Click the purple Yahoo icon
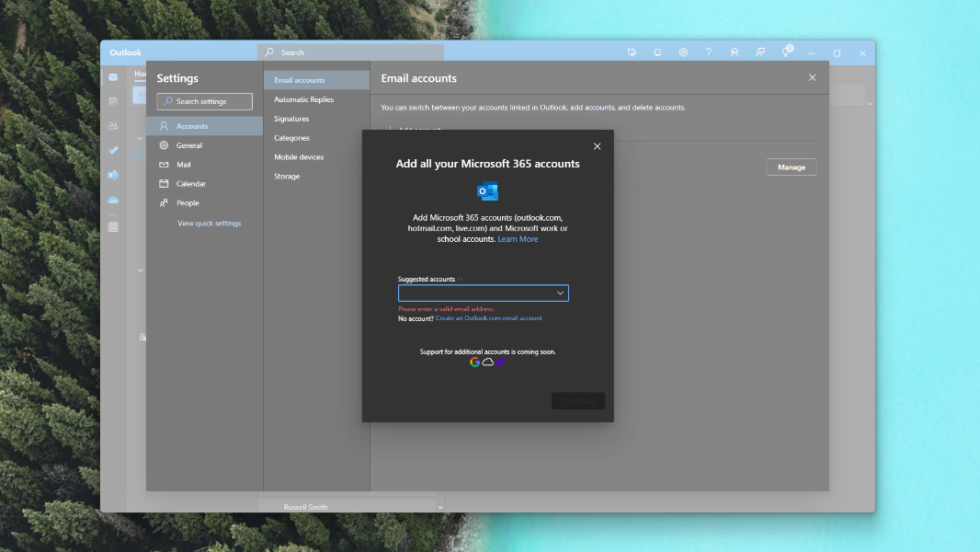This screenshot has width=980, height=552. point(500,362)
